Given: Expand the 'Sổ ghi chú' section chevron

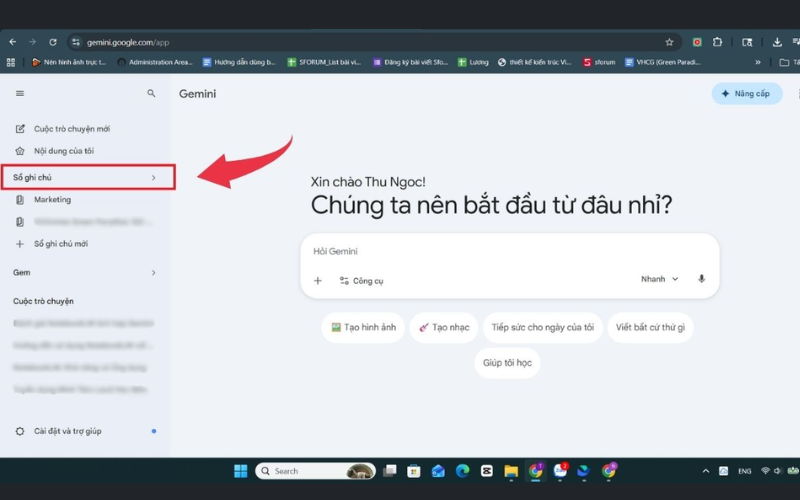Looking at the screenshot, I should pos(153,178).
